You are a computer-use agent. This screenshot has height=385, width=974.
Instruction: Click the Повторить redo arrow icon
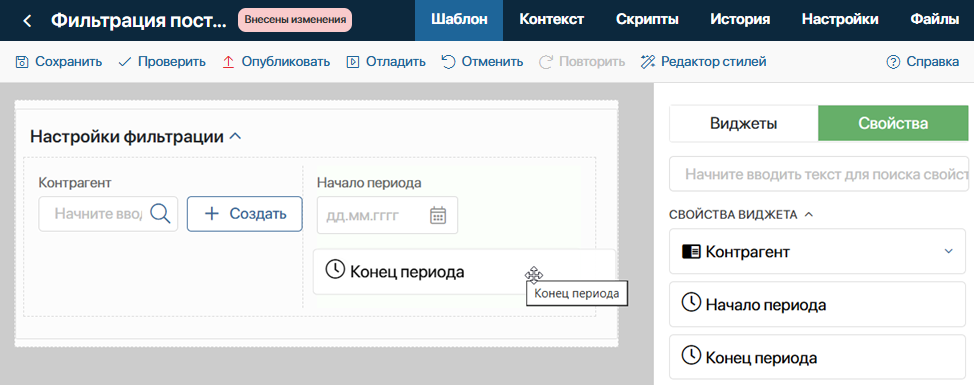coord(545,61)
